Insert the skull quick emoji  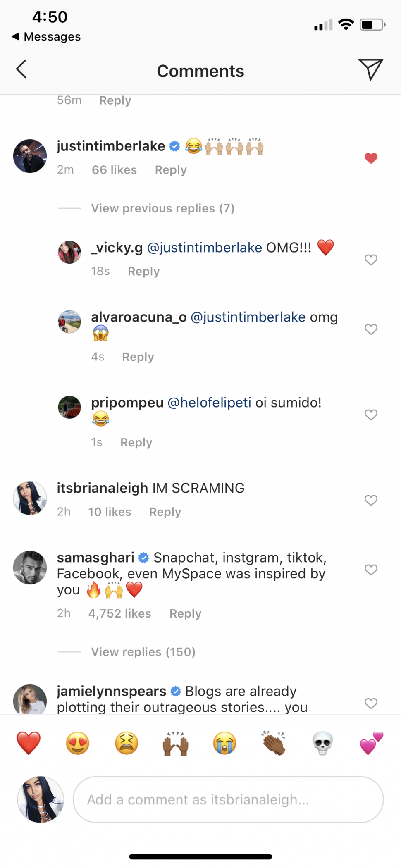322,743
